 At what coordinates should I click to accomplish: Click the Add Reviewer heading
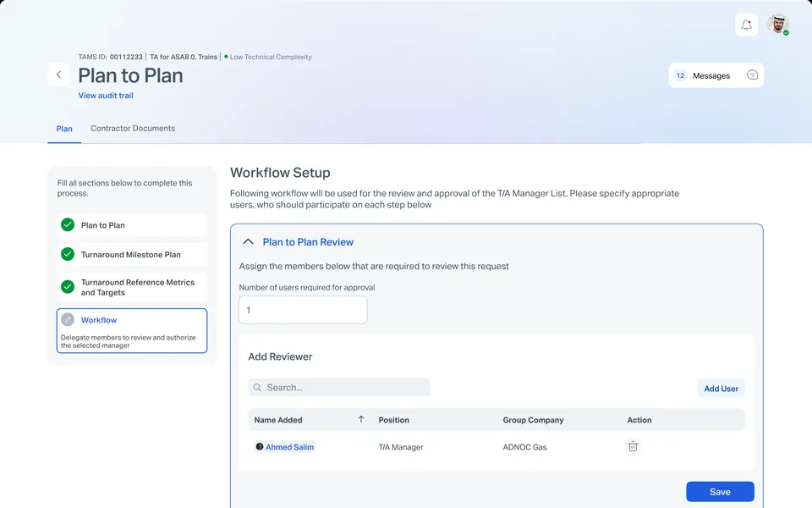280,356
